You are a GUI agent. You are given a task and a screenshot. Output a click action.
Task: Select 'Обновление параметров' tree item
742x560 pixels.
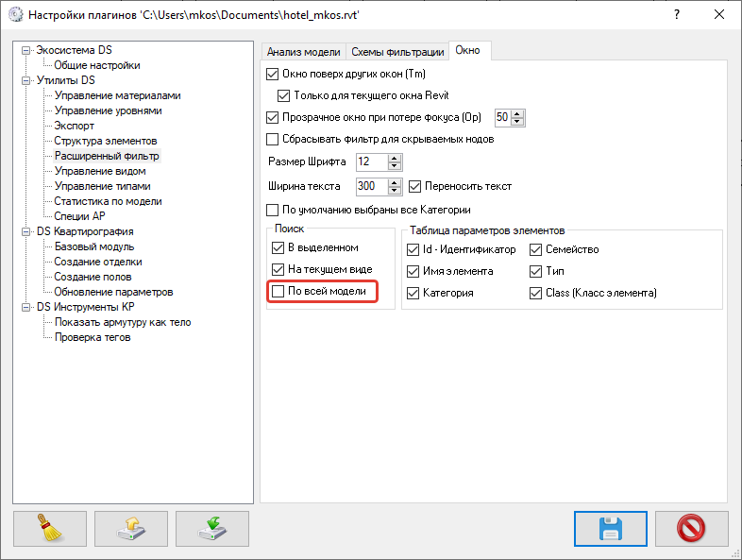[x=113, y=292]
